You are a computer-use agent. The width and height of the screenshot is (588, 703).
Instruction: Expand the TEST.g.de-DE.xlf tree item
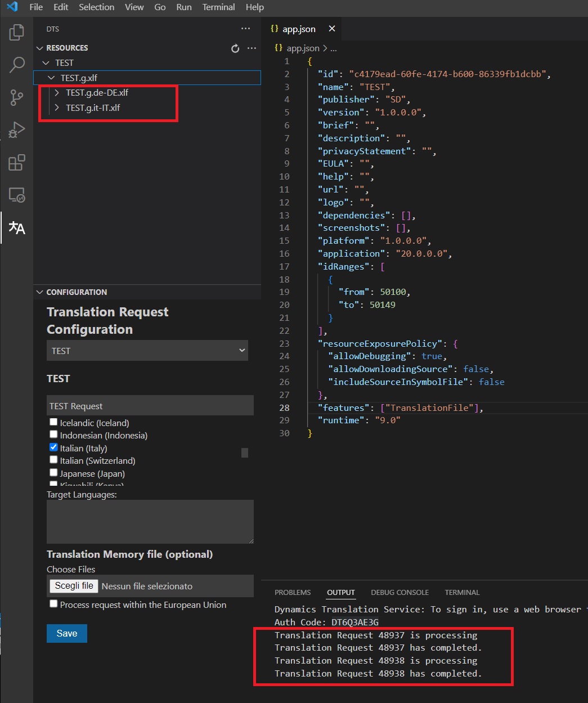[57, 93]
